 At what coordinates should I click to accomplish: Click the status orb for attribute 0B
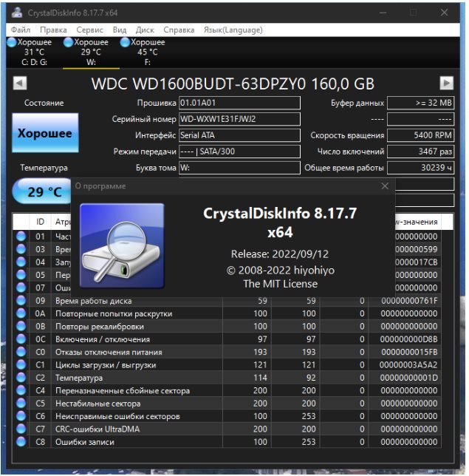[x=21, y=326]
